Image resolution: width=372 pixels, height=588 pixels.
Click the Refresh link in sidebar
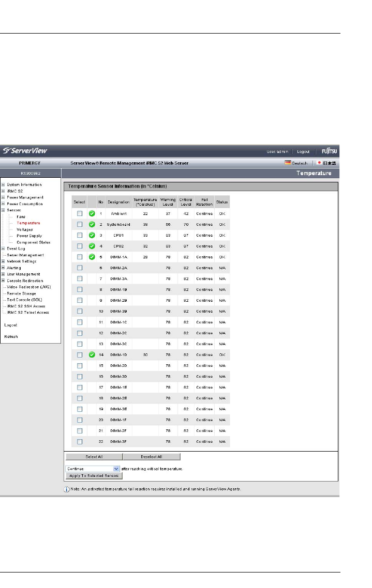11,337
